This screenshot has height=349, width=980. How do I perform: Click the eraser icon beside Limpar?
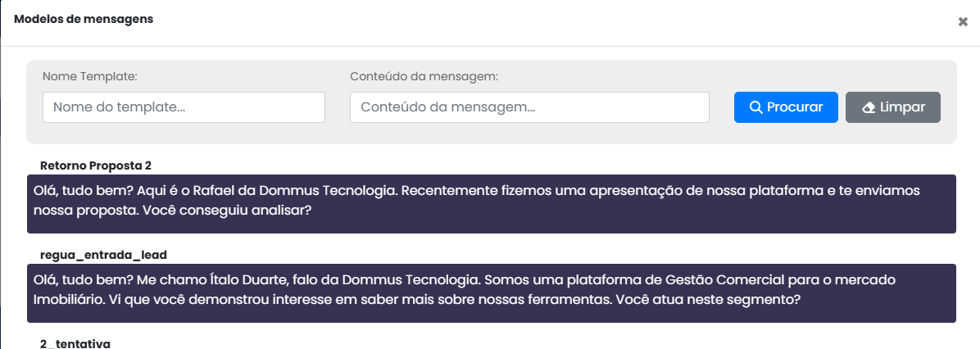(x=869, y=107)
